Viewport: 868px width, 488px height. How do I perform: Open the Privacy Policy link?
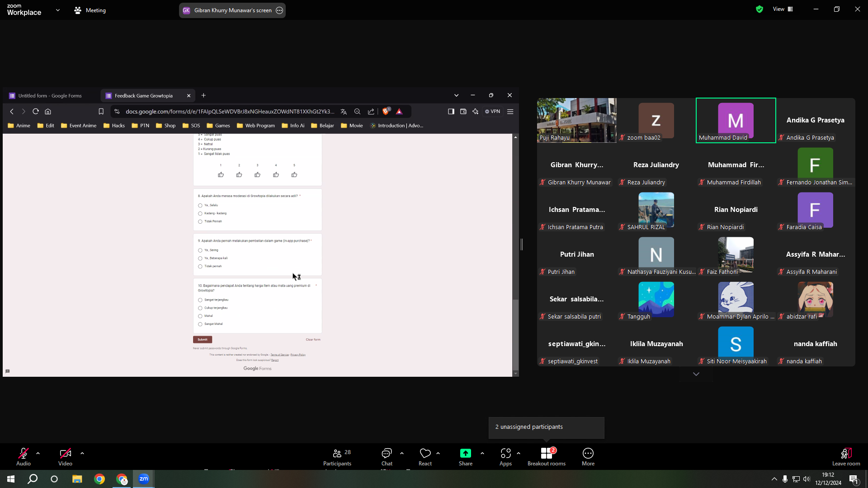point(298,355)
